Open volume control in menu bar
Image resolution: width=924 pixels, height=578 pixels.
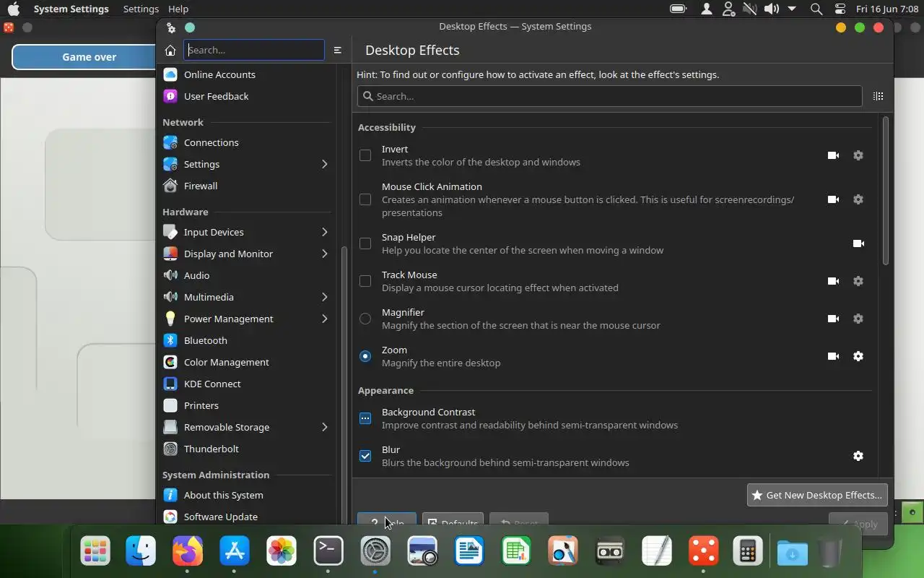pyautogui.click(x=771, y=9)
